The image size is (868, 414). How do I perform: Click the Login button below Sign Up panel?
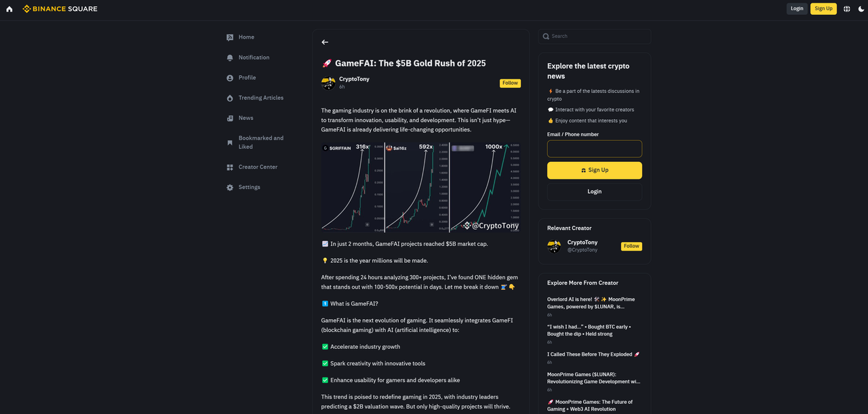point(595,192)
